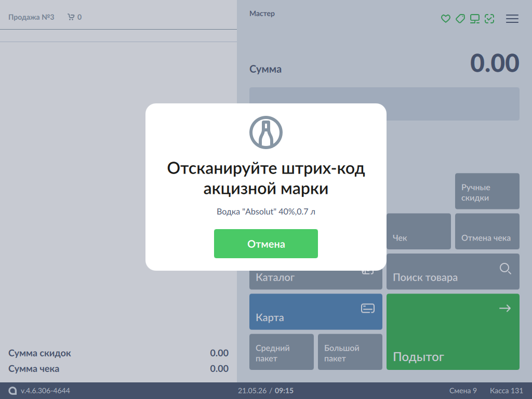532x399 pixels.
Task: Click the logo icon in status bar
Action: [12, 391]
